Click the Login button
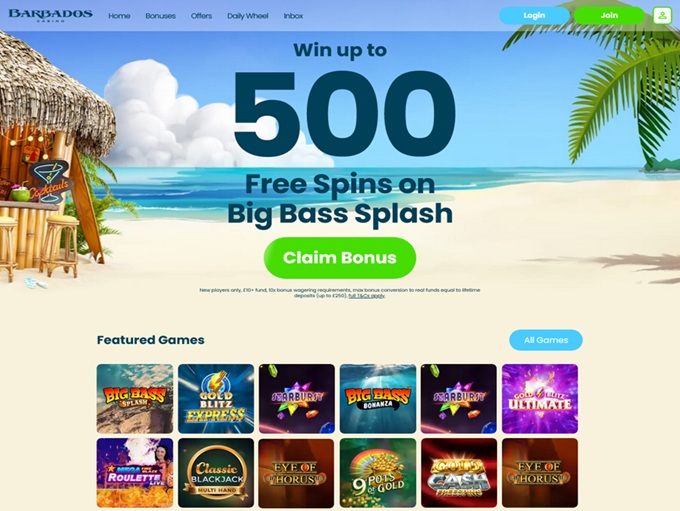The width and height of the screenshot is (680, 511). pos(534,16)
